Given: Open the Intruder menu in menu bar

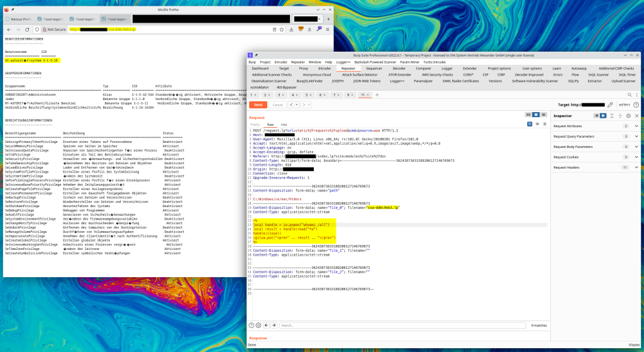Looking at the screenshot, I should click(281, 62).
